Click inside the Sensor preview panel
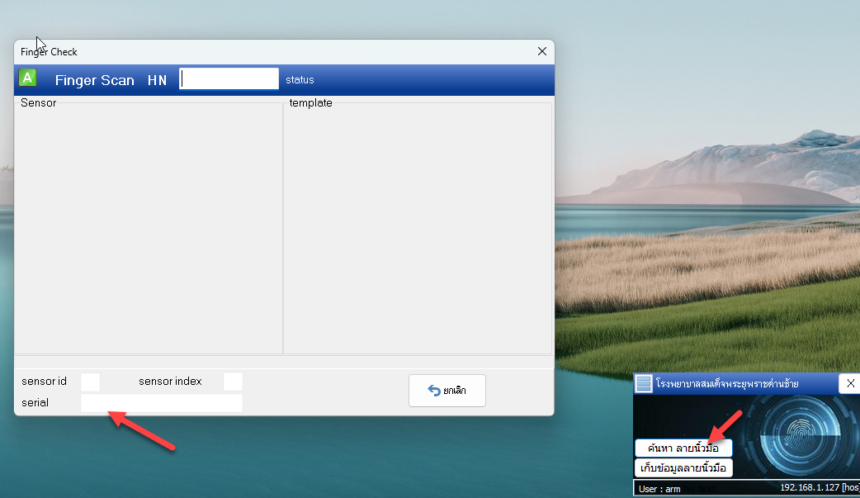This screenshot has height=498, width=860. pyautogui.click(x=148, y=225)
